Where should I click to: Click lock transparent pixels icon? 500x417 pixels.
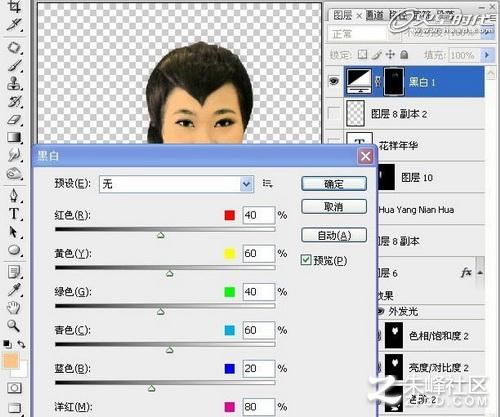(362, 54)
